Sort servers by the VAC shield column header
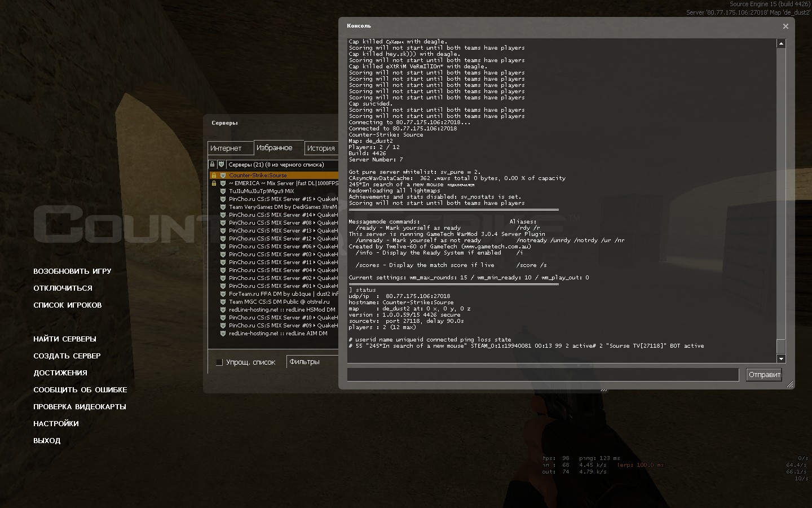 click(x=222, y=165)
